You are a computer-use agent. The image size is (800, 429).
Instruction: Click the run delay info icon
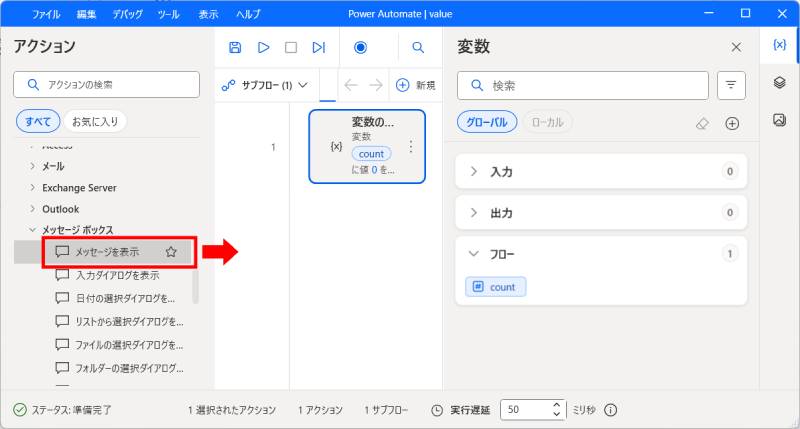pos(611,410)
